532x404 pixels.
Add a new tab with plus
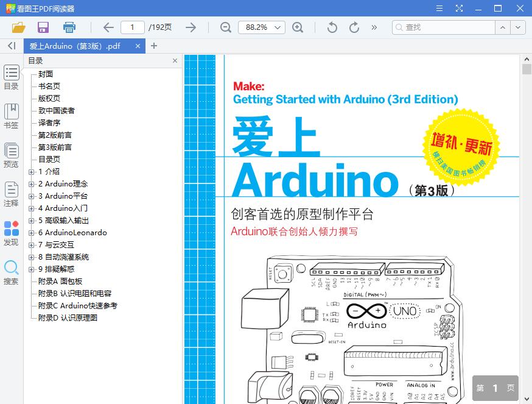[x=154, y=46]
